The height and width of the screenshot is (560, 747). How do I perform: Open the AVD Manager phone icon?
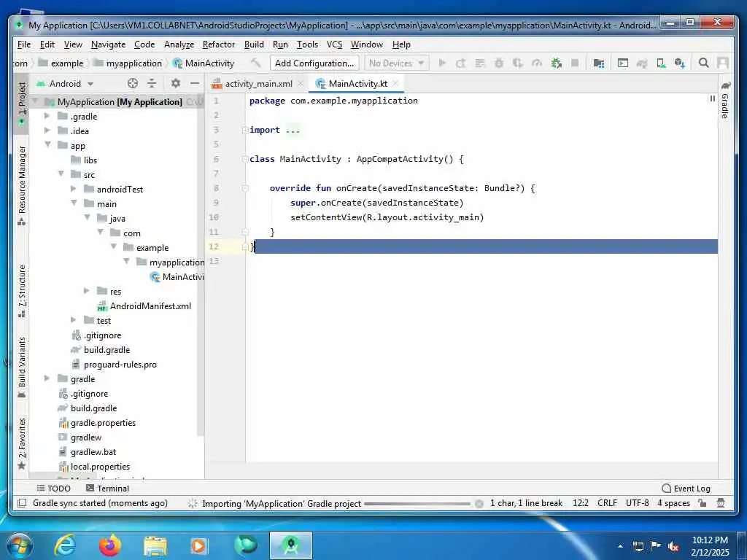tap(661, 63)
